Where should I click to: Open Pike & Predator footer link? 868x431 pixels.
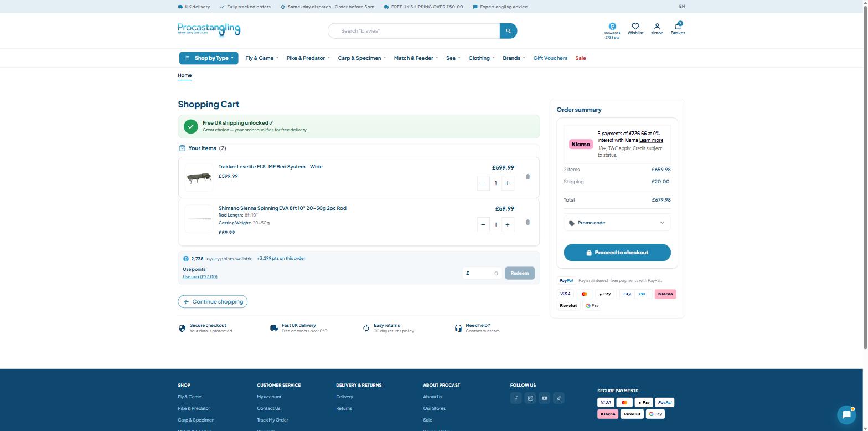click(194, 409)
